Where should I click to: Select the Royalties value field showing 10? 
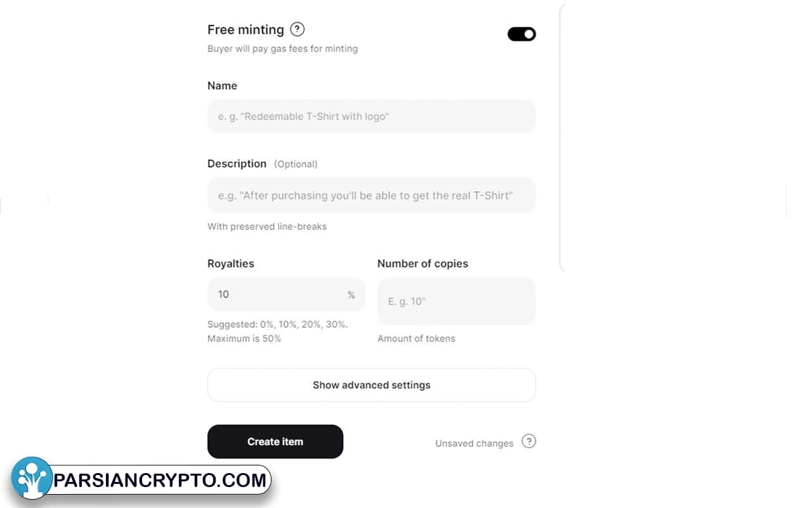[x=287, y=295]
